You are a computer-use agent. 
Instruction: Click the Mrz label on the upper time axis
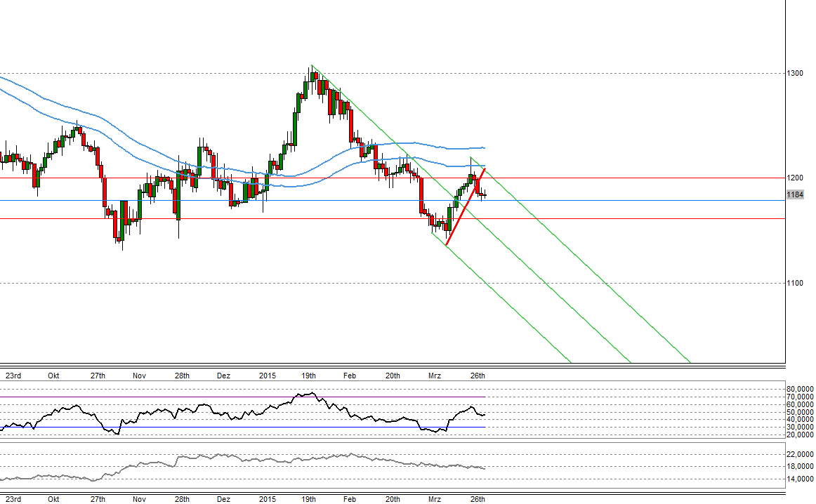point(435,376)
